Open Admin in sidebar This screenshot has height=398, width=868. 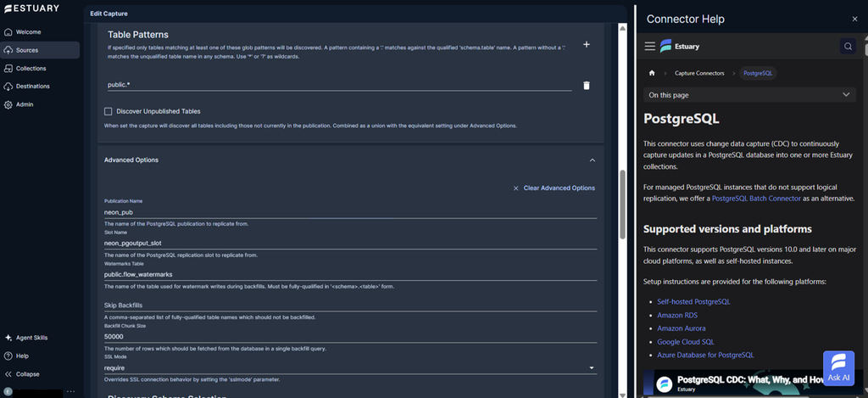click(40, 104)
